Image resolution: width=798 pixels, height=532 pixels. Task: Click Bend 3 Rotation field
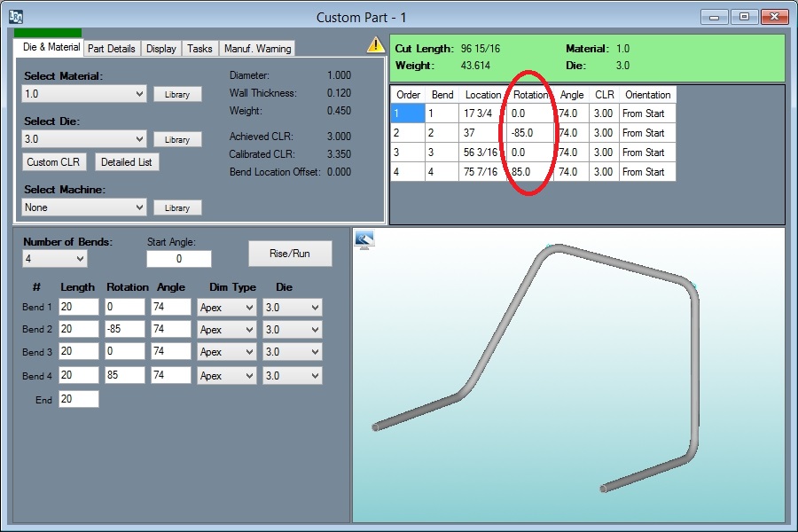click(x=125, y=351)
